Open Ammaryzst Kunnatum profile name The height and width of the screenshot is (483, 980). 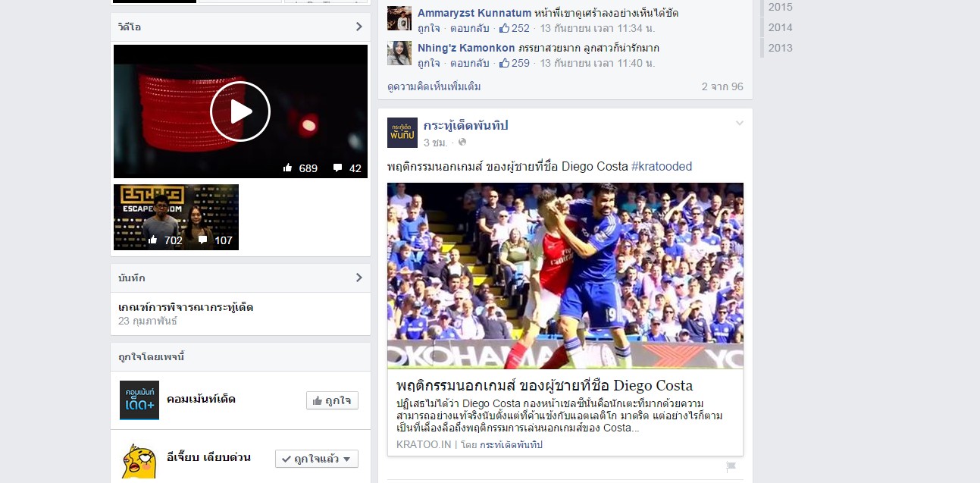point(474,13)
